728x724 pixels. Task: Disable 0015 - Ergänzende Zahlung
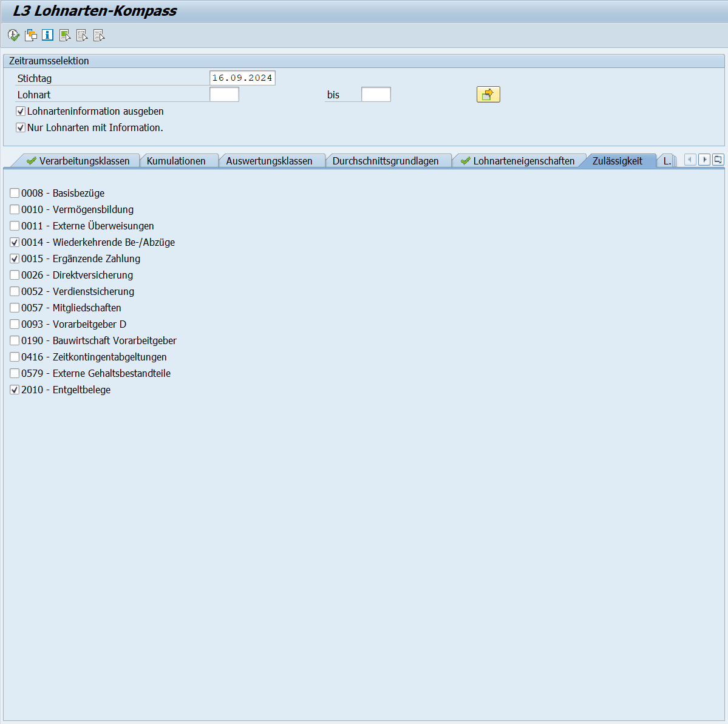click(15, 259)
